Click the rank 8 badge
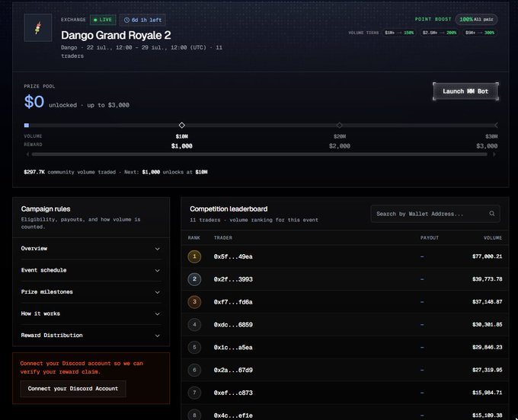518x420 pixels. click(x=194, y=415)
